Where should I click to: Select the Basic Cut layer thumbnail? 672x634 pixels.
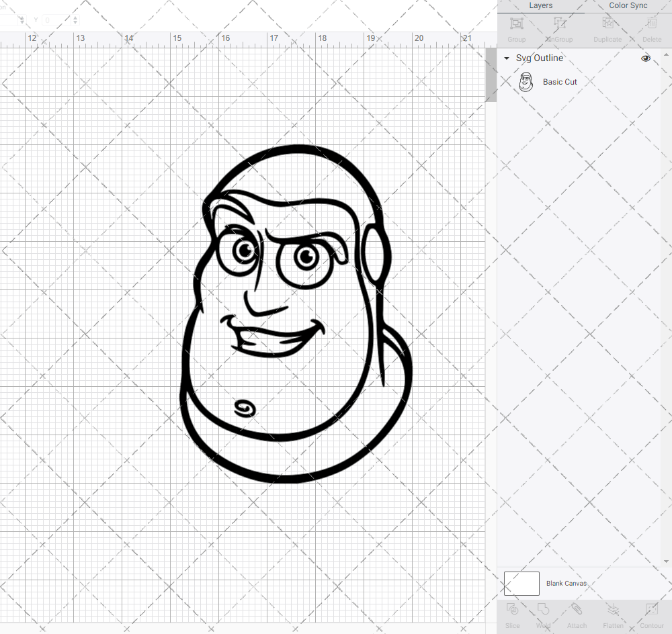[x=526, y=82]
